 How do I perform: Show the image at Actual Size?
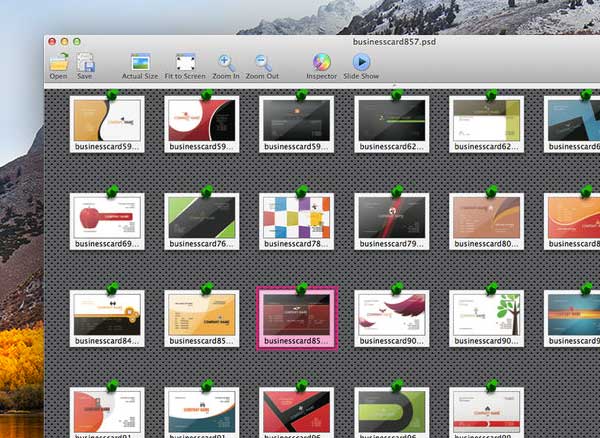pyautogui.click(x=140, y=66)
